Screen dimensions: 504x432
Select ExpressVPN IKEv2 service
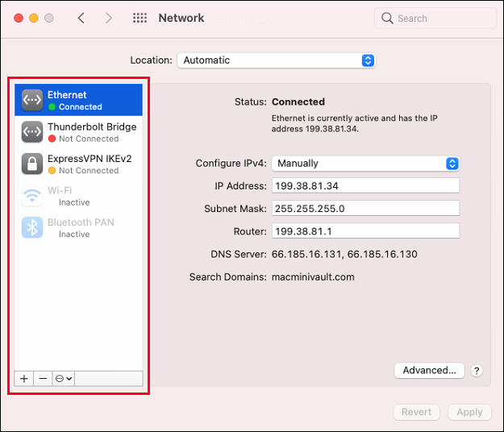click(78, 164)
